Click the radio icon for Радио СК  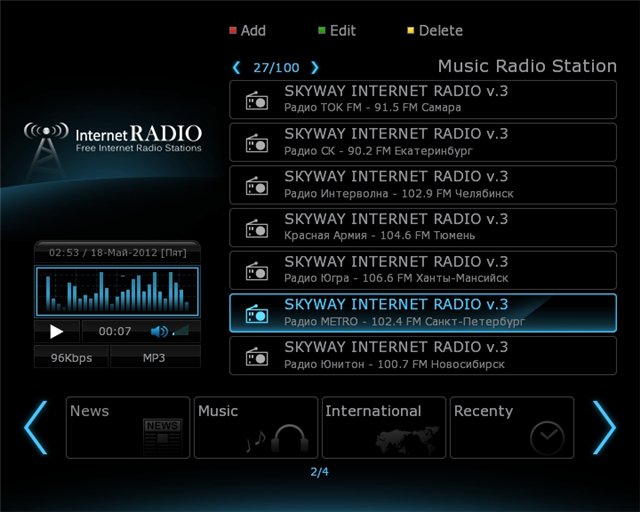[x=257, y=143]
